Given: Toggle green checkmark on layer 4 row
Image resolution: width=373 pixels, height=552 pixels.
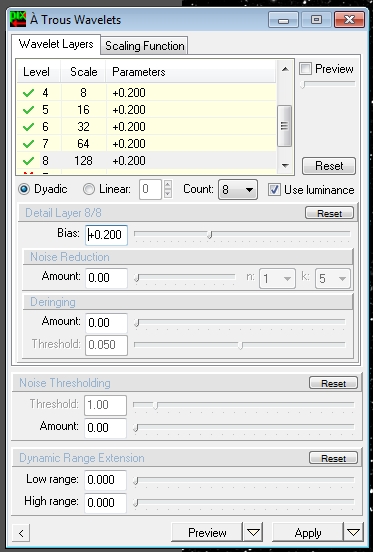Looking at the screenshot, I should click(28, 93).
